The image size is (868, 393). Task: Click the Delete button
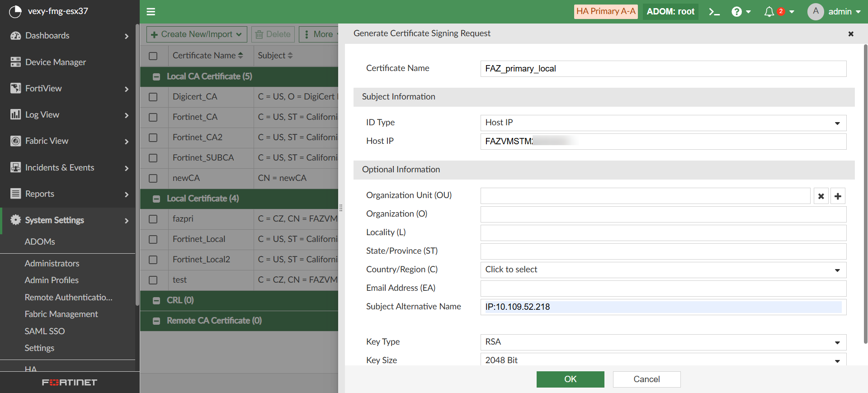tap(273, 34)
